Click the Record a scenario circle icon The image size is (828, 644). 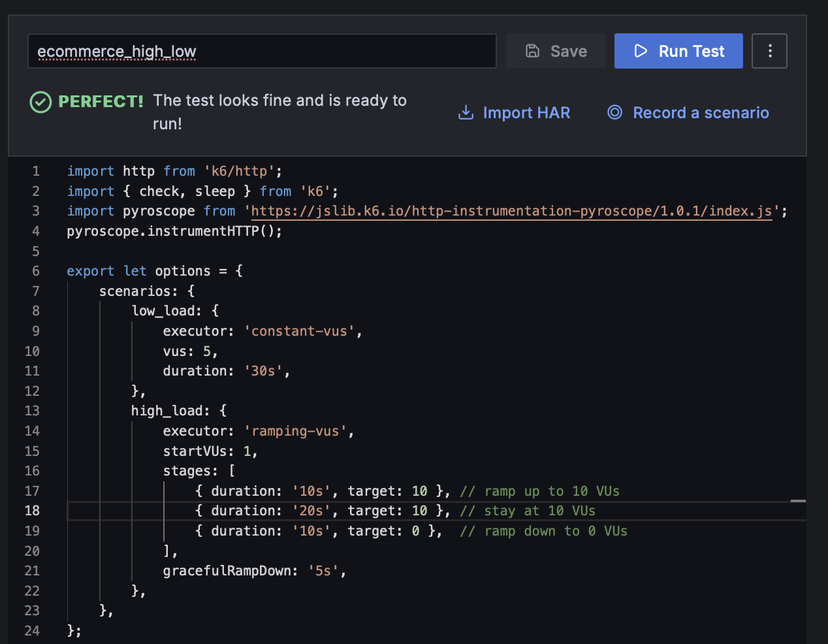(614, 112)
